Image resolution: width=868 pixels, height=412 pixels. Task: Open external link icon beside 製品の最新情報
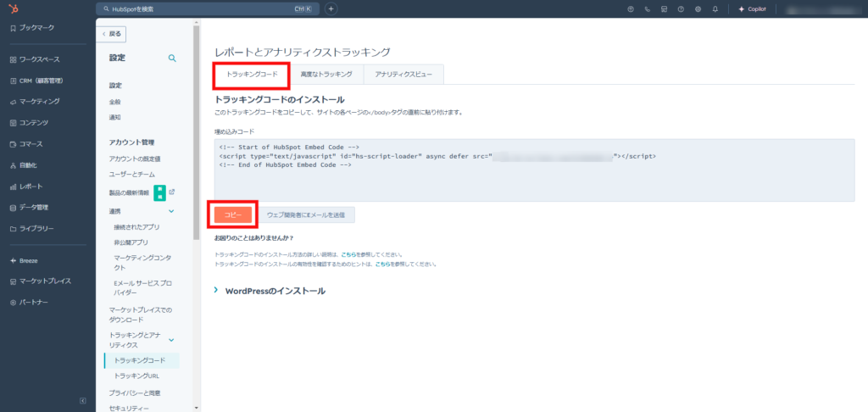pyautogui.click(x=171, y=192)
